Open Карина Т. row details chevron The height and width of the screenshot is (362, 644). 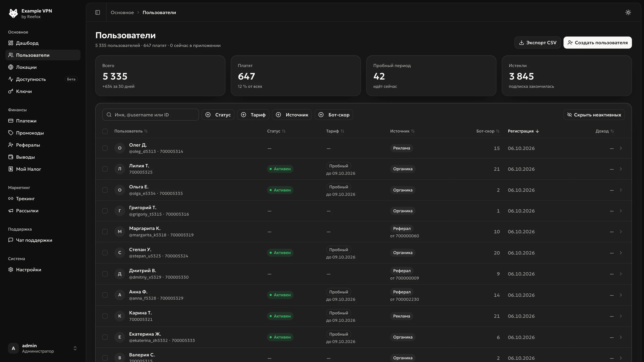[x=621, y=316]
